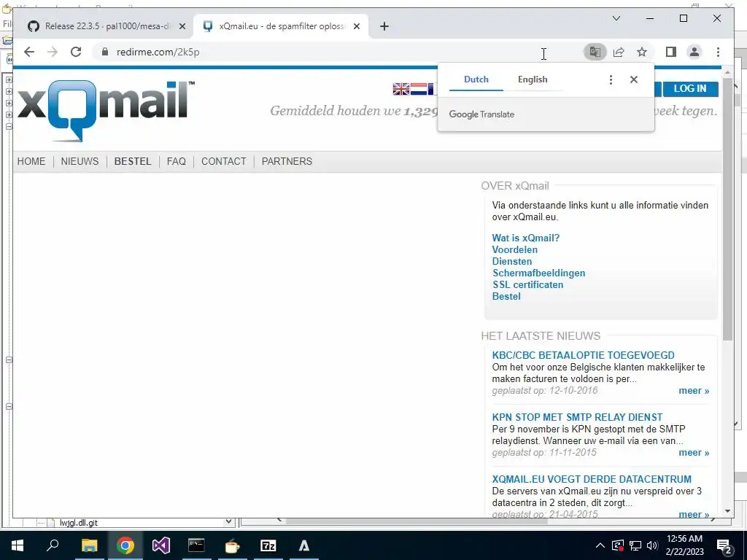The height and width of the screenshot is (560, 747).
Task: Close the Release 22.3.5 GitHub tab
Action: [x=182, y=26]
